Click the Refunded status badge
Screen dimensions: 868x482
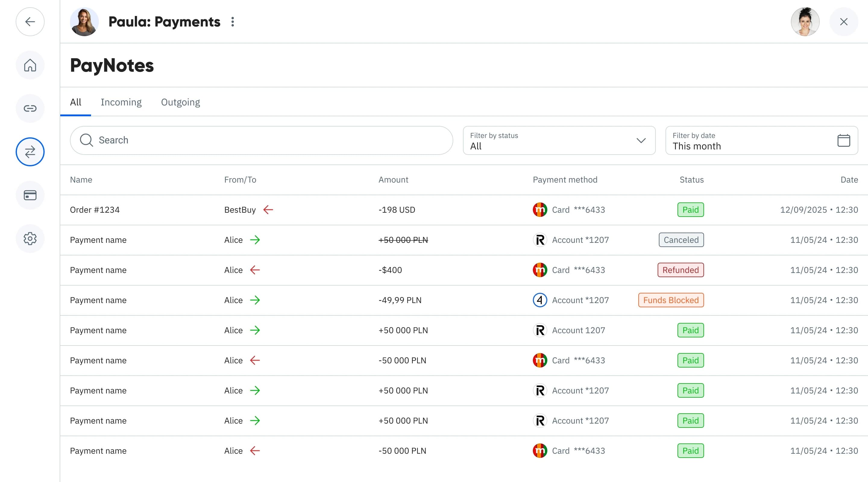(680, 270)
